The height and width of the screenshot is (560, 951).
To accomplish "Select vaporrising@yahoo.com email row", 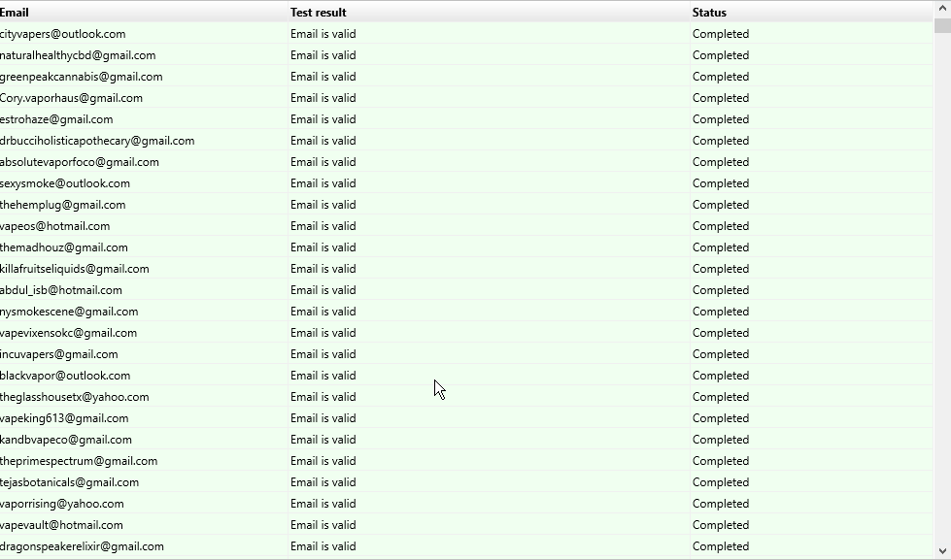I will click(x=62, y=504).
